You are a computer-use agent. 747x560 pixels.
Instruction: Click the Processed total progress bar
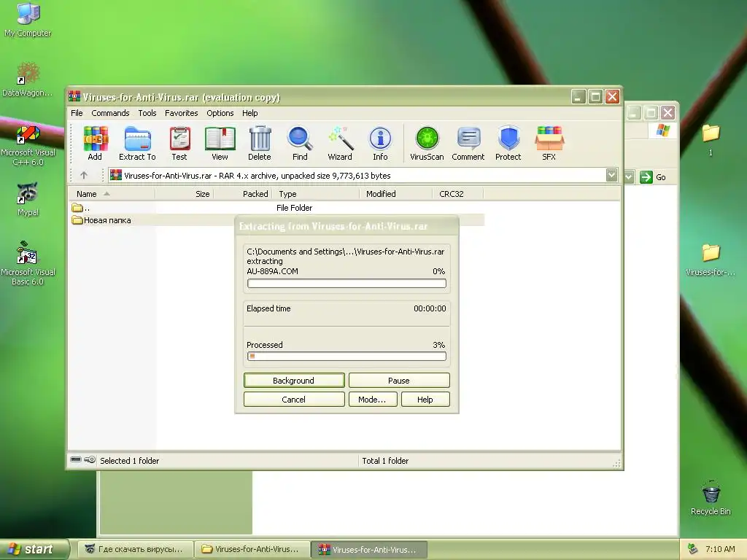(347, 356)
